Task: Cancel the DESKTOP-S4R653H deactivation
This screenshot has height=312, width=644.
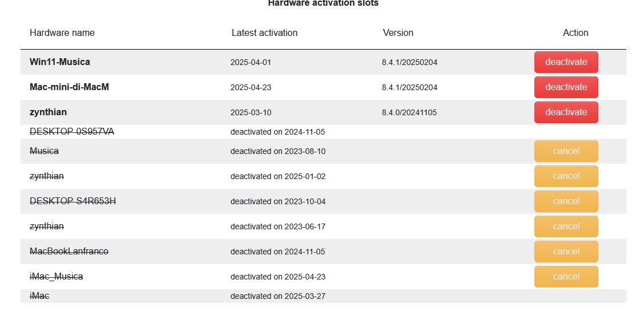Action: tap(566, 201)
